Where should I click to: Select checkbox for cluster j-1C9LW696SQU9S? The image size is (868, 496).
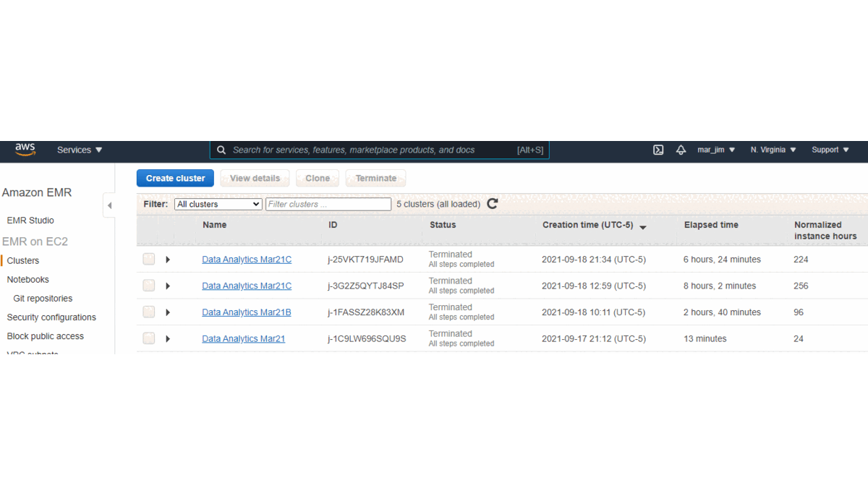click(x=149, y=338)
